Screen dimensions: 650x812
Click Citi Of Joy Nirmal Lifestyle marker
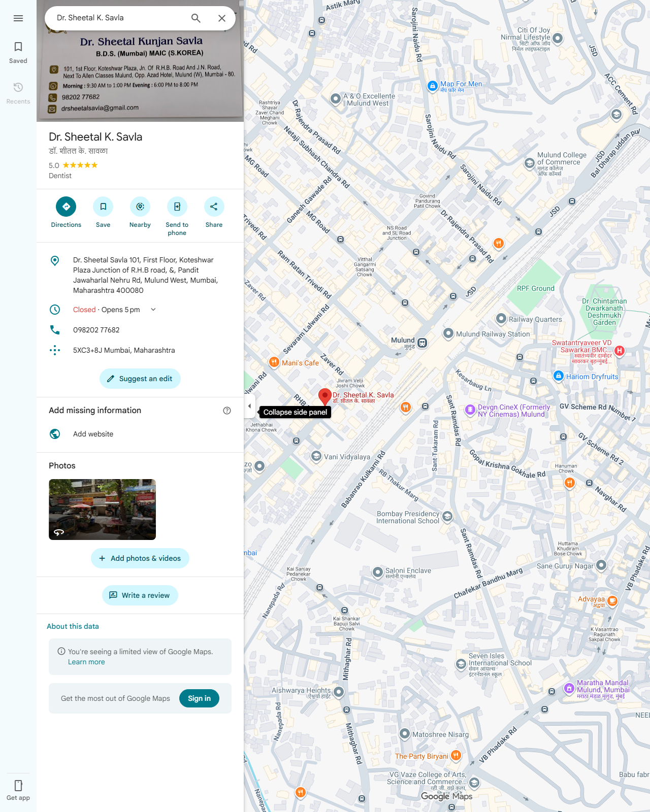558,39
